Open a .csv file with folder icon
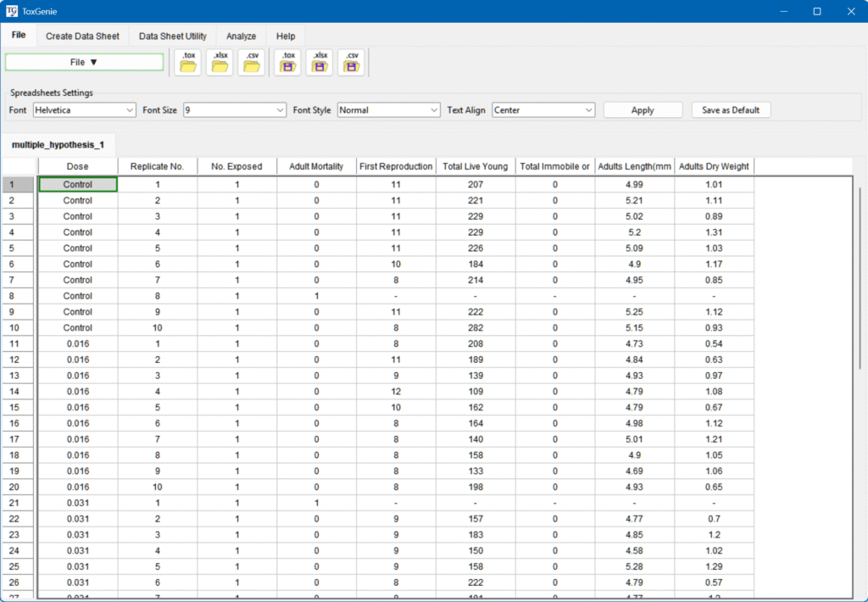868x602 pixels. click(x=252, y=63)
